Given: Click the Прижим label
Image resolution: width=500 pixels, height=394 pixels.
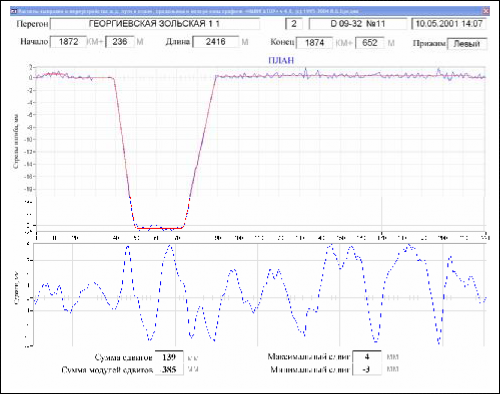Looking at the screenshot, I should coord(429,43).
